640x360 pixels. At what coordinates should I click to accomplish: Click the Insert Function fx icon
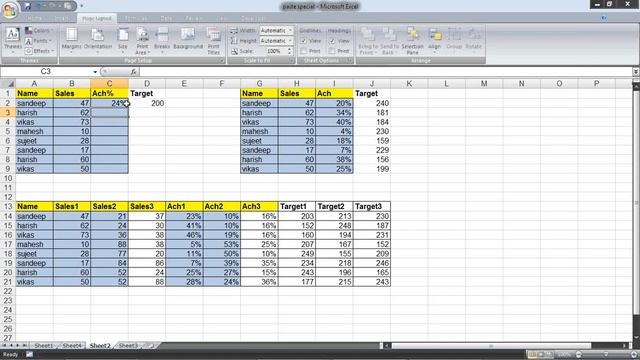tap(133, 72)
